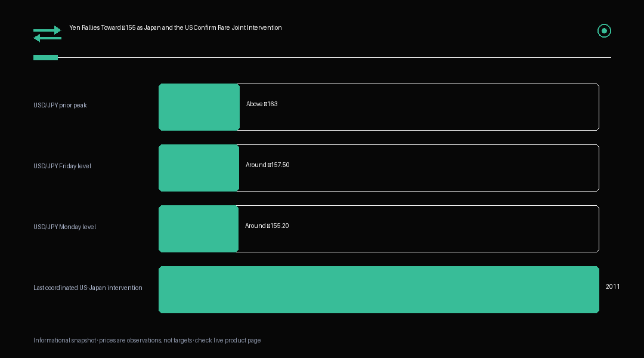
Task: Click the full-width green intervention bar
Action: (379, 289)
